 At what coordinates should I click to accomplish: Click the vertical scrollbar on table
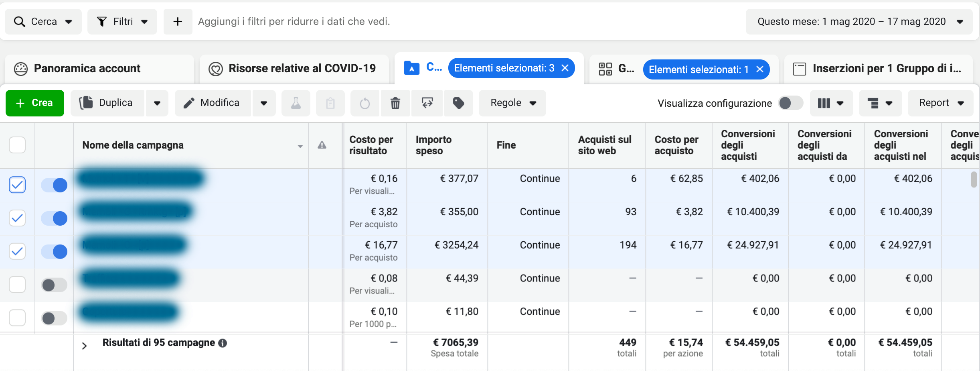click(973, 179)
